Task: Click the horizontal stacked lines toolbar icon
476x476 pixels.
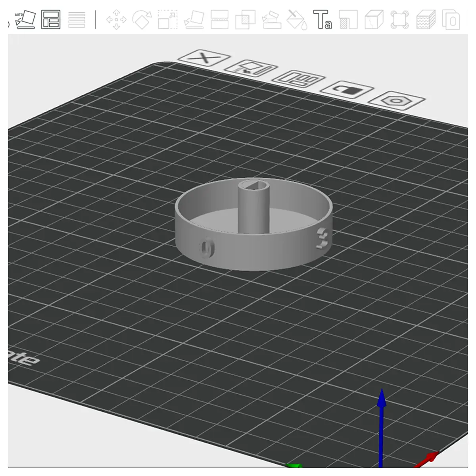Action: pyautogui.click(x=77, y=20)
